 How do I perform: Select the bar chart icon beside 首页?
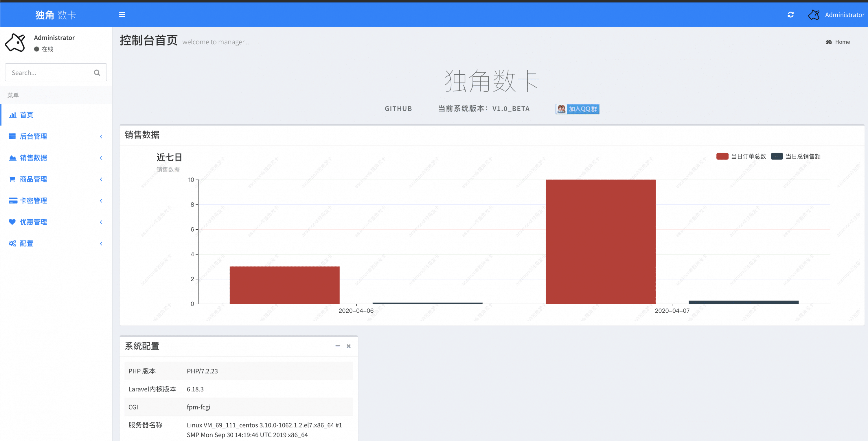click(12, 115)
